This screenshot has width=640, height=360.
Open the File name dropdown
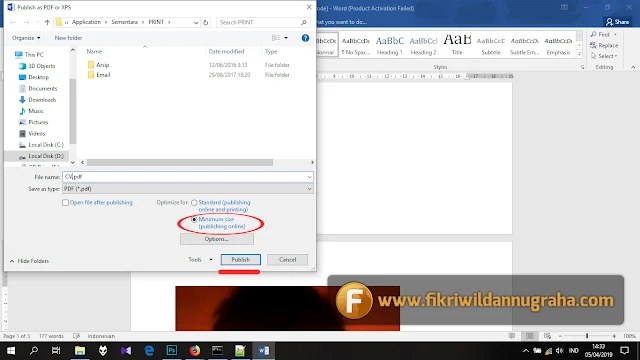[309, 177]
